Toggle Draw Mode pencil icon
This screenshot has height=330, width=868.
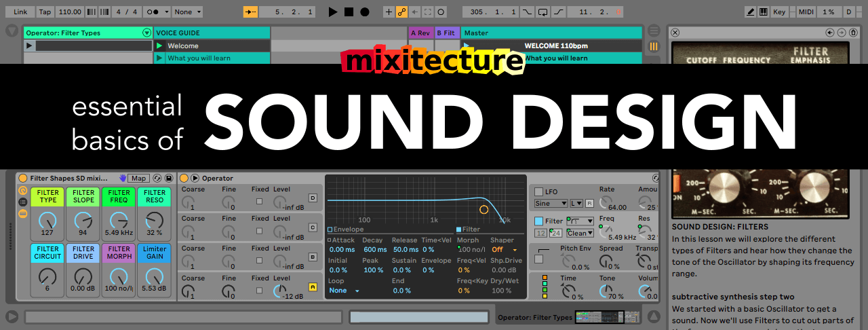751,12
